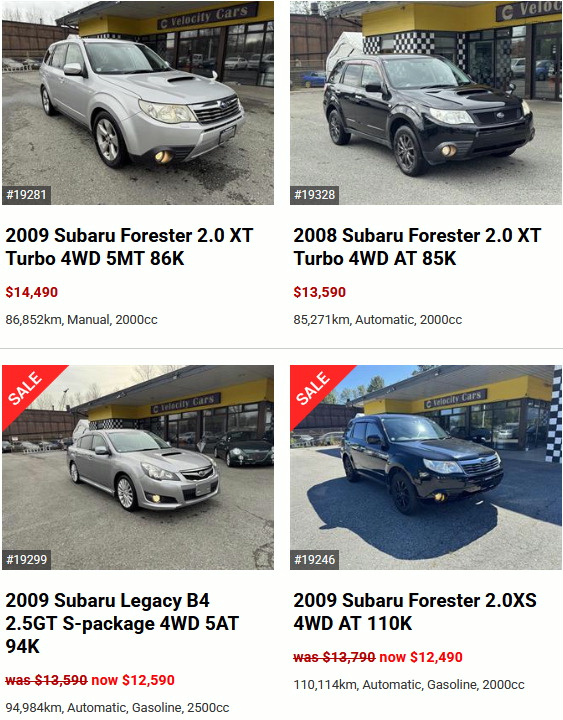563x720 pixels.
Task: Open the black 2009 Forester 2.0XS photo
Action: [x=426, y=467]
